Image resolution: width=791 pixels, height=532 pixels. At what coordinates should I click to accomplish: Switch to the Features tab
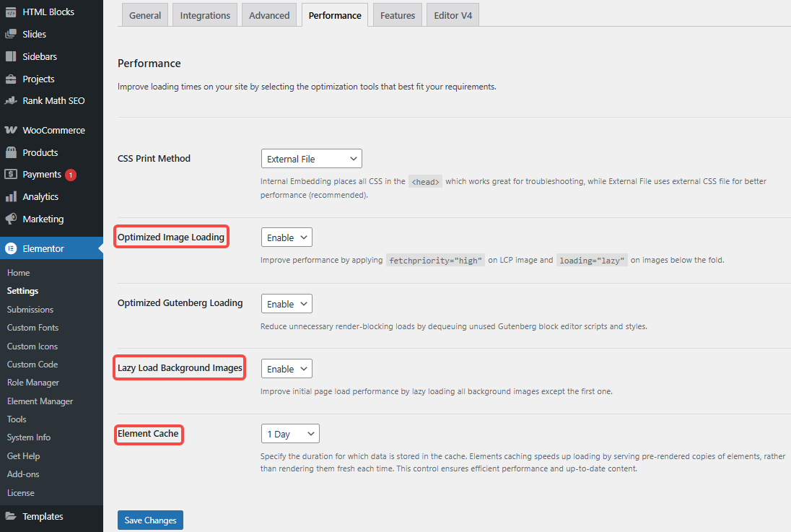pos(398,15)
